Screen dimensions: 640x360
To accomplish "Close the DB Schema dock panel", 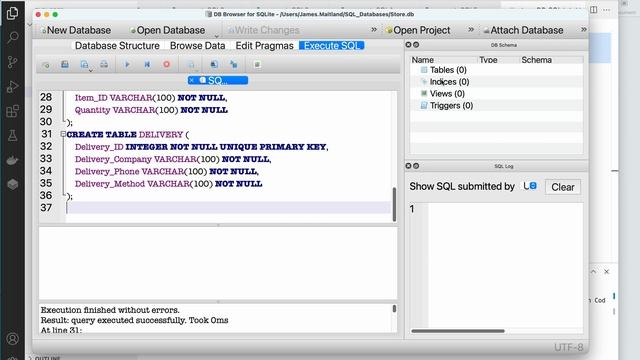I will click(408, 44).
